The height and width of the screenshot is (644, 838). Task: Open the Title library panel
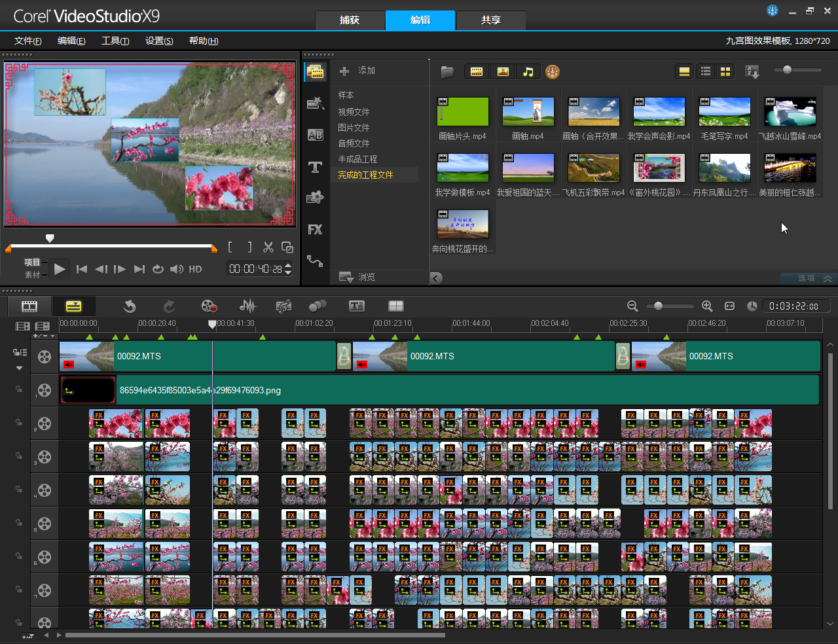tap(315, 167)
